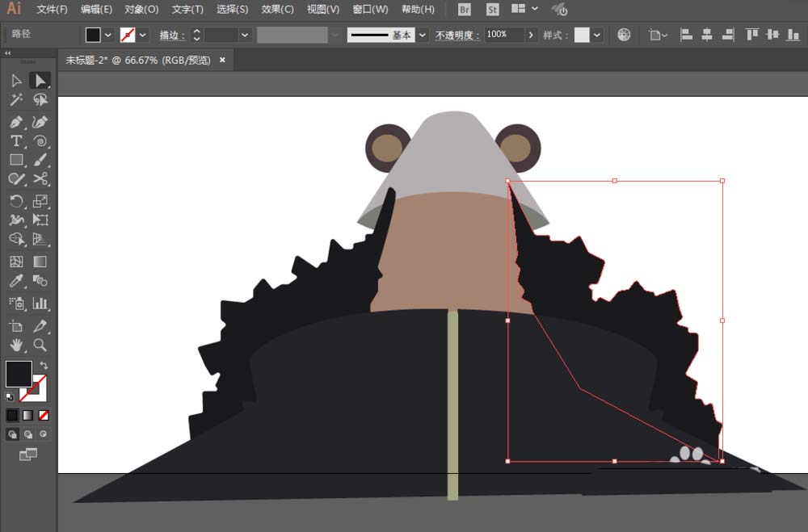808x532 pixels.
Task: Click the Zoom tool
Action: [40, 345]
